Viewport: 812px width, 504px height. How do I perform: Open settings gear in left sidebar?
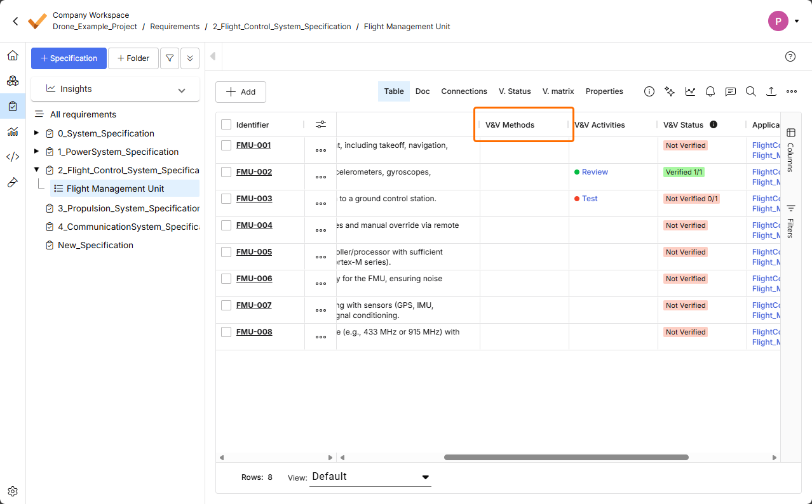pyautogui.click(x=13, y=491)
